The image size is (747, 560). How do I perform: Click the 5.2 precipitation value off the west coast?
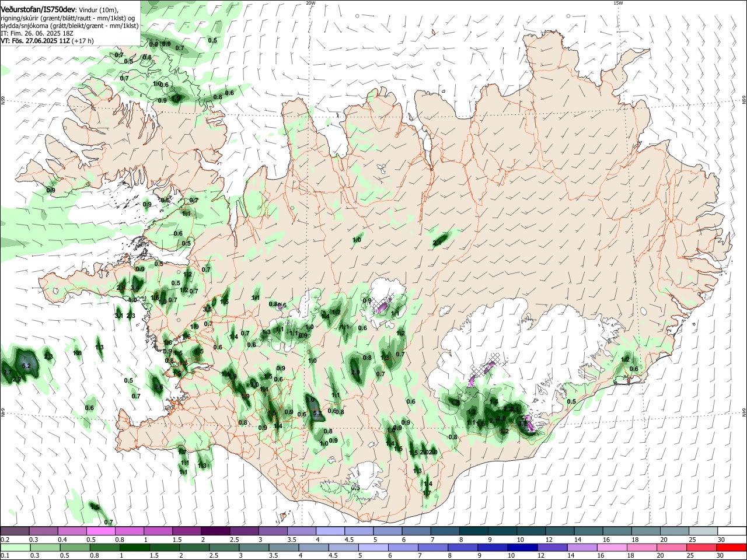pyautogui.click(x=26, y=366)
